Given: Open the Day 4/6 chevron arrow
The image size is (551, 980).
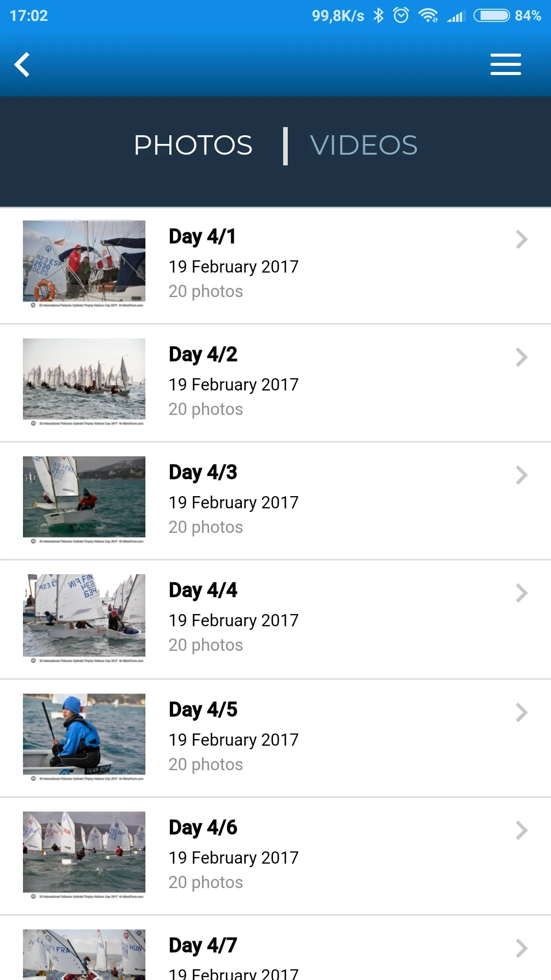Looking at the screenshot, I should pos(521,830).
